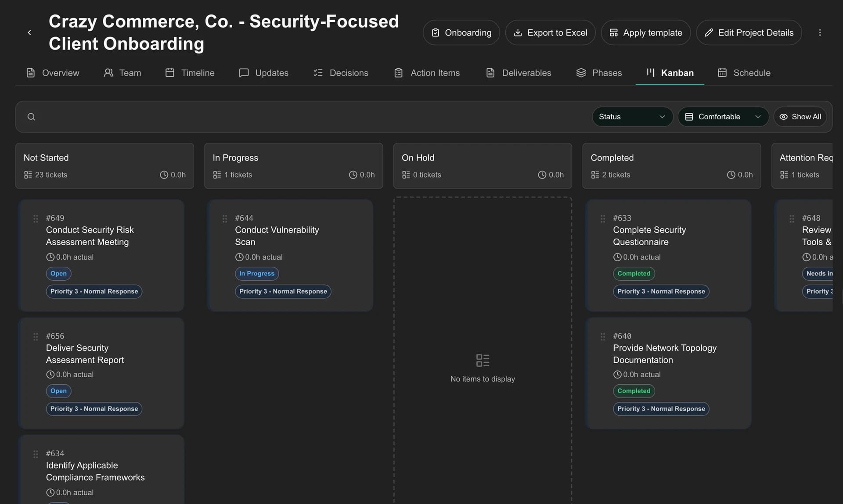This screenshot has width=843, height=504.
Task: Open the Updates tab
Action: (263, 73)
